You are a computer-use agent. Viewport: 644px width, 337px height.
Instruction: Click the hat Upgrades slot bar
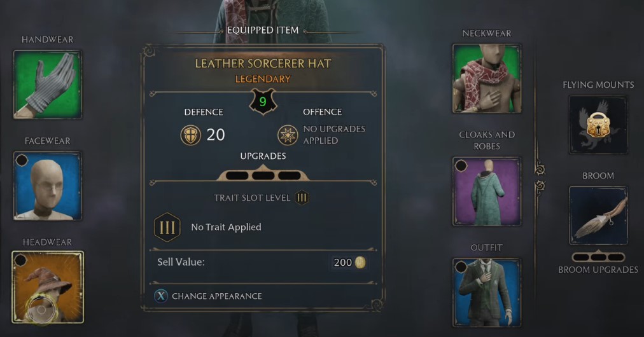[263, 174]
